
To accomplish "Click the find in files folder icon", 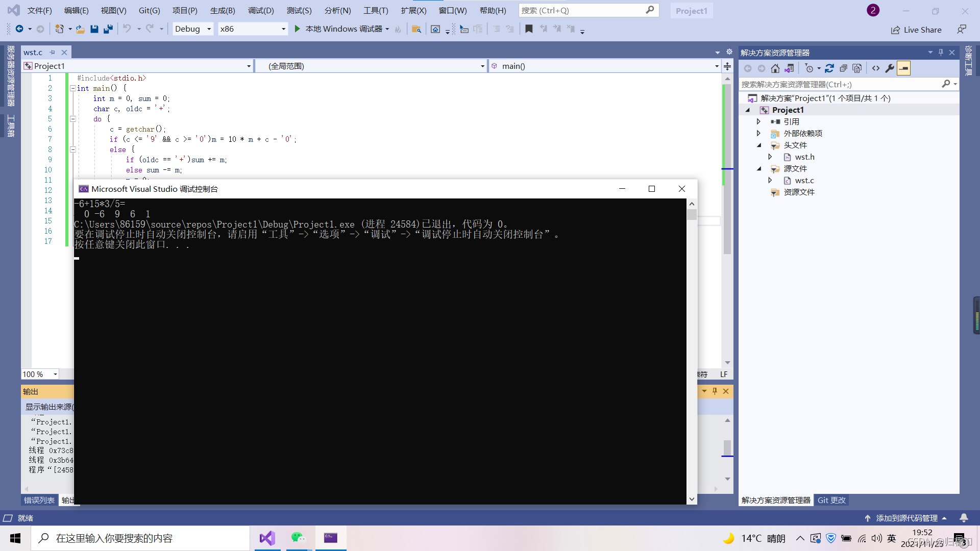I will point(416,29).
